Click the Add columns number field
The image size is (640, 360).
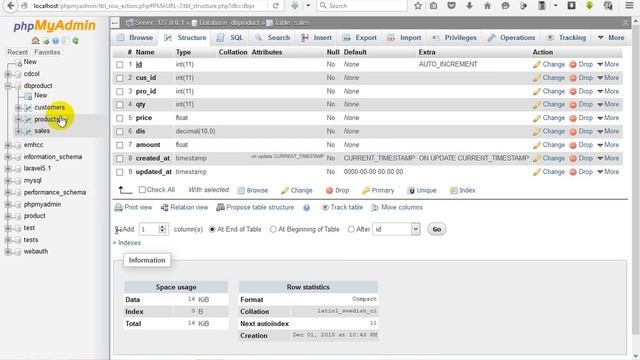coord(153,229)
